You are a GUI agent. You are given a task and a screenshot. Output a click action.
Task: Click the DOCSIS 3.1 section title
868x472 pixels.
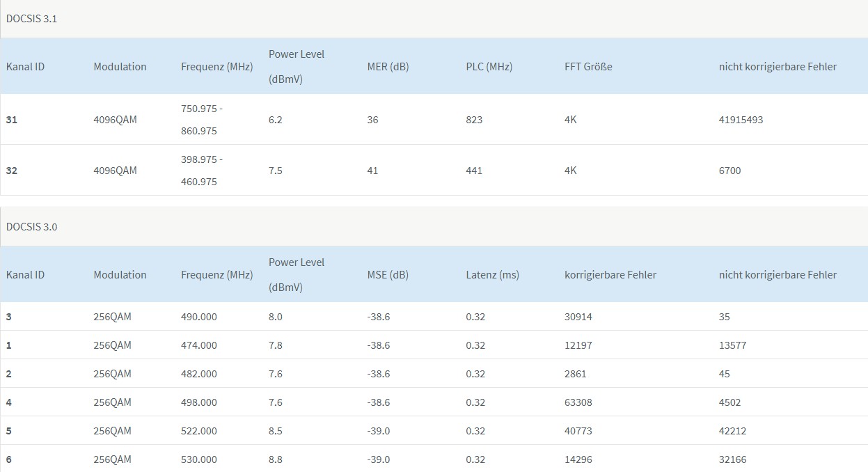(x=31, y=19)
